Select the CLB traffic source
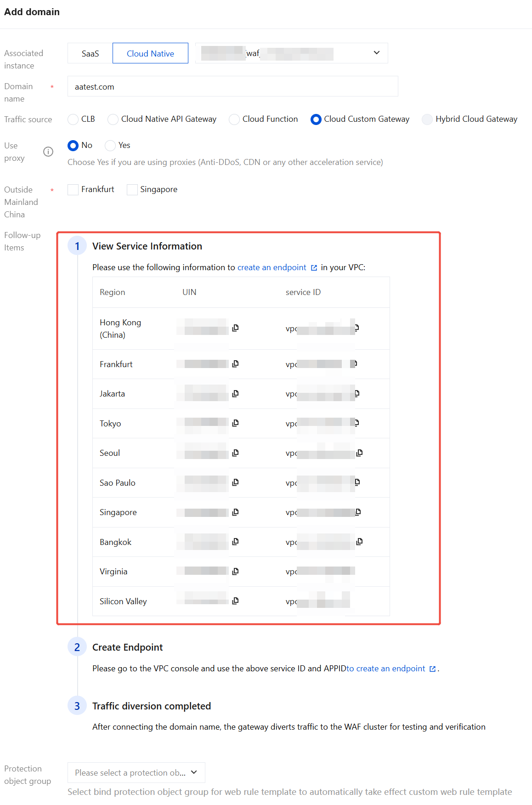 tap(73, 119)
